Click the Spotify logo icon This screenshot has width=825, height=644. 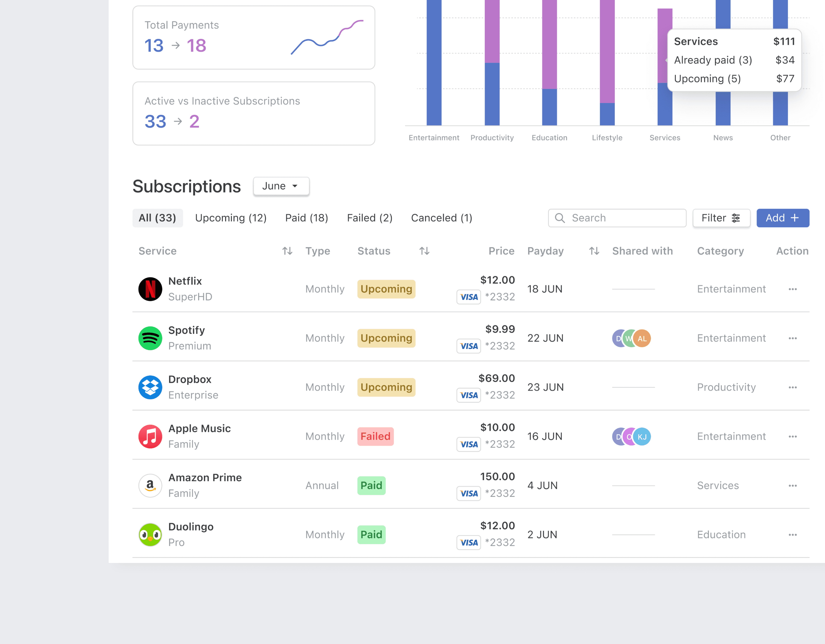pyautogui.click(x=150, y=338)
